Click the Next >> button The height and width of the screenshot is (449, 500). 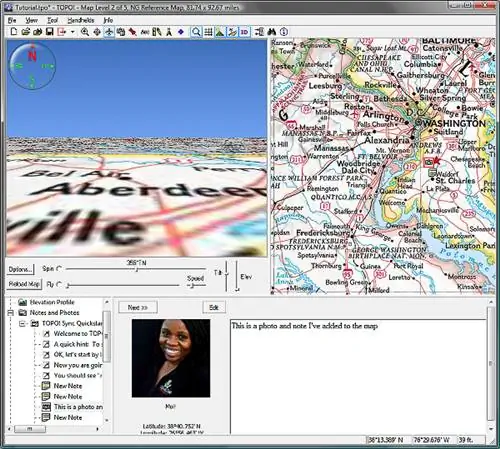tap(138, 307)
